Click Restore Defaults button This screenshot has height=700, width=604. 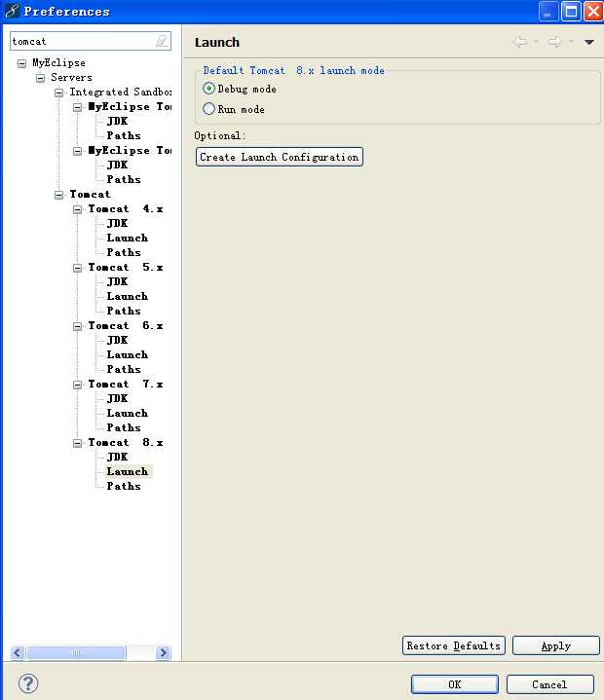coord(453,645)
